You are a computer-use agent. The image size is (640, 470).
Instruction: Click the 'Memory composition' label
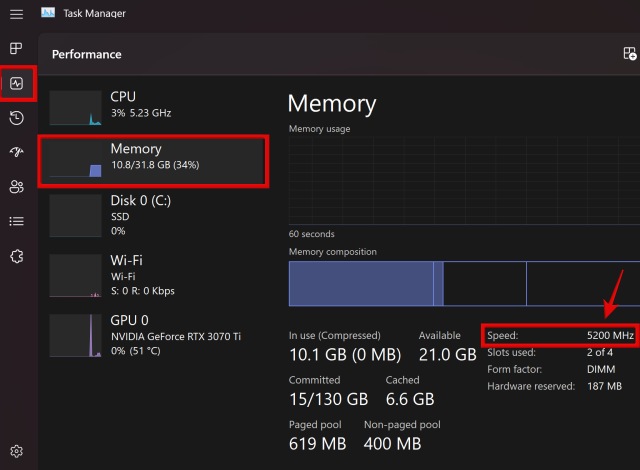pyautogui.click(x=333, y=252)
